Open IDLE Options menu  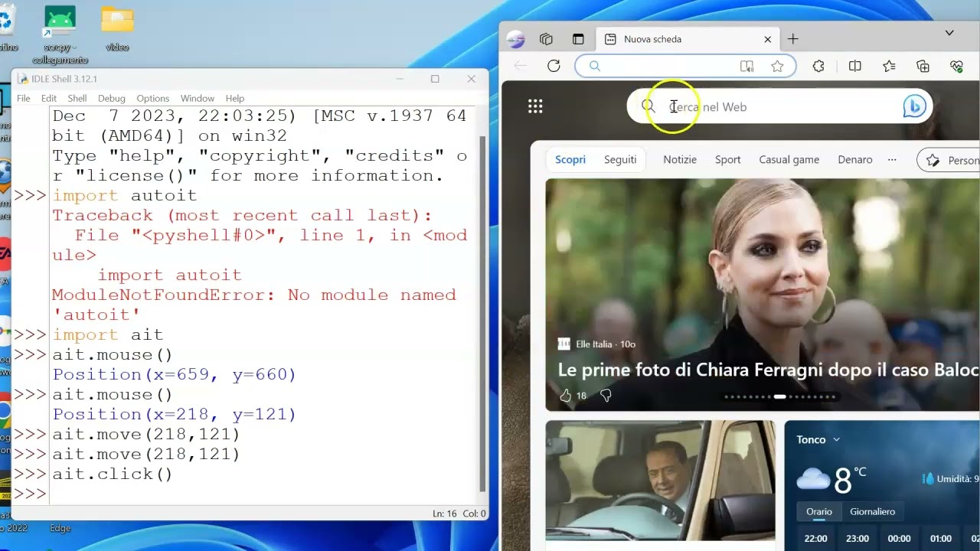pos(153,98)
